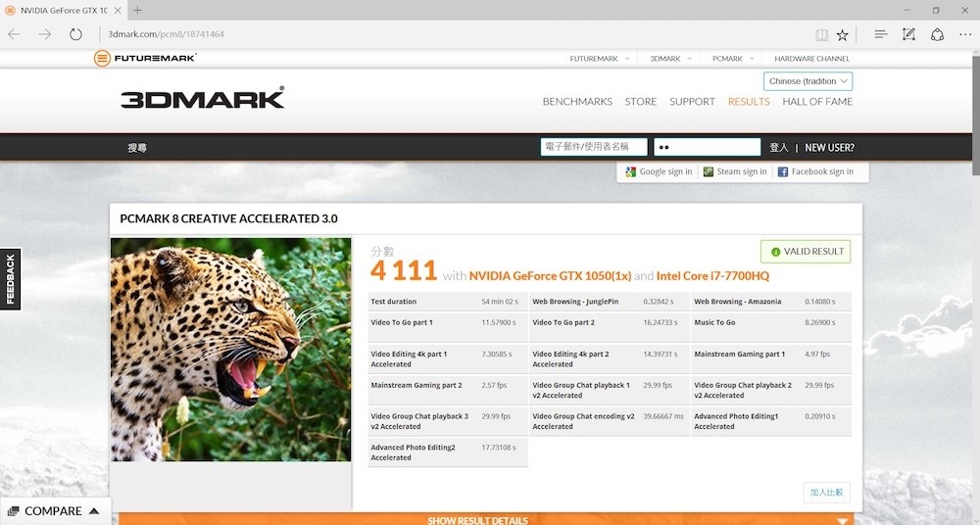
Task: Click the NEW USER? link
Action: [829, 148]
